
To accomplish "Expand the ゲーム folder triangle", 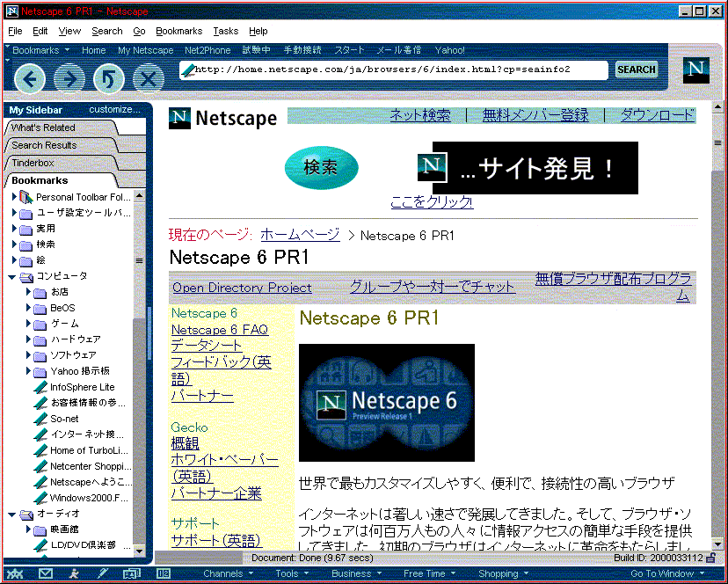I will coord(28,324).
